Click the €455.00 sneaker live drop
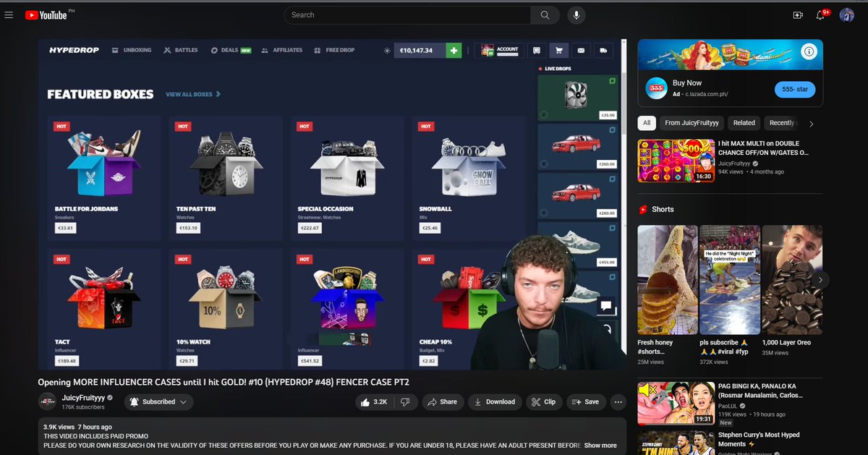This screenshot has width=868, height=455. tap(578, 244)
